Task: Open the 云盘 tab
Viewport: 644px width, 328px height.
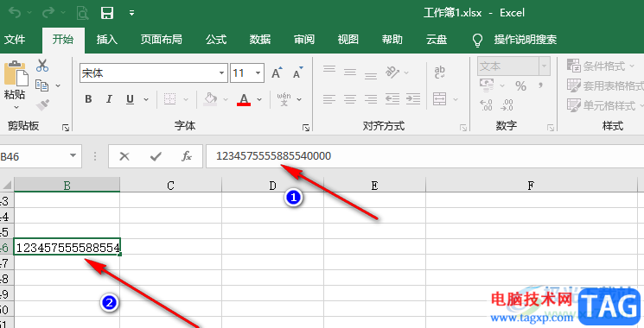Action: (437, 40)
